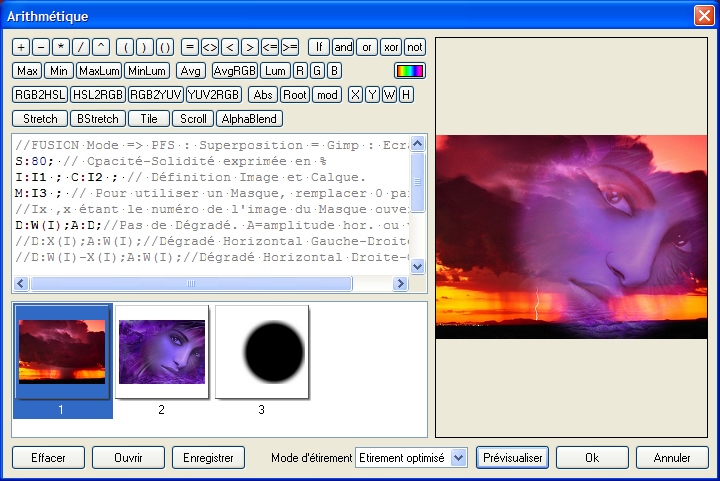Insert the Max function
The image size is (720, 481).
tap(27, 71)
